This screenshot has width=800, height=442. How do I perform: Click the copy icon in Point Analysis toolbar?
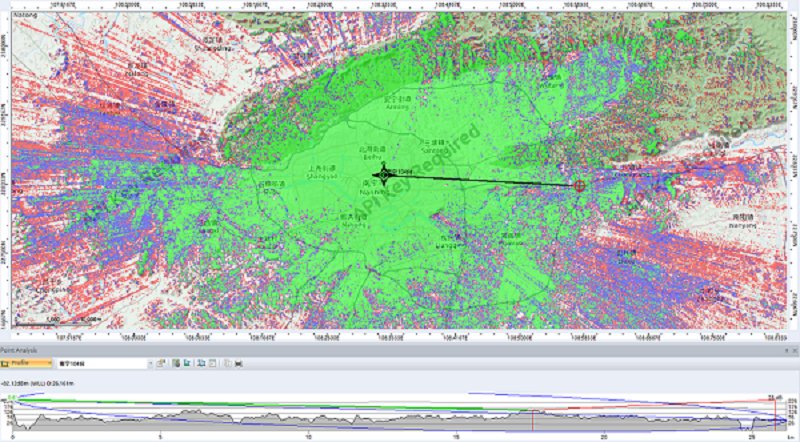click(227, 363)
